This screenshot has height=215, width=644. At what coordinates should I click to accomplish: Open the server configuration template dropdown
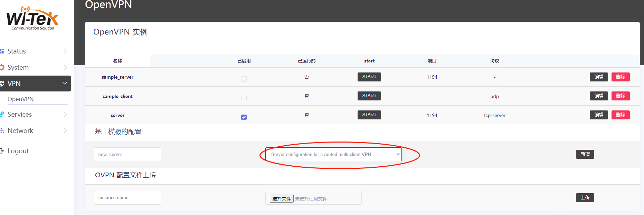coord(333,154)
